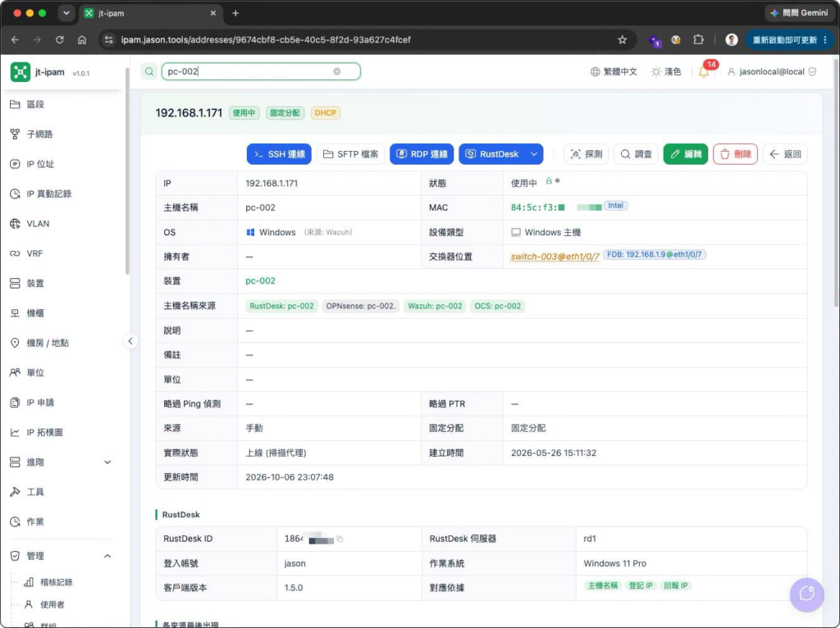This screenshot has height=628, width=840.
Task: Click the OCS: pc-002 source tag
Action: [x=498, y=306]
